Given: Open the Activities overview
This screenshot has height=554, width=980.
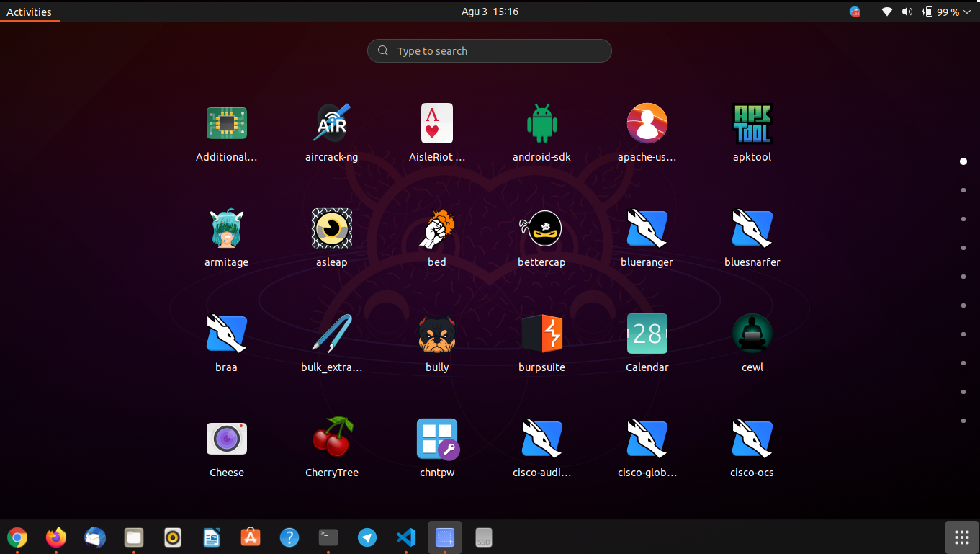Looking at the screenshot, I should tap(30, 12).
